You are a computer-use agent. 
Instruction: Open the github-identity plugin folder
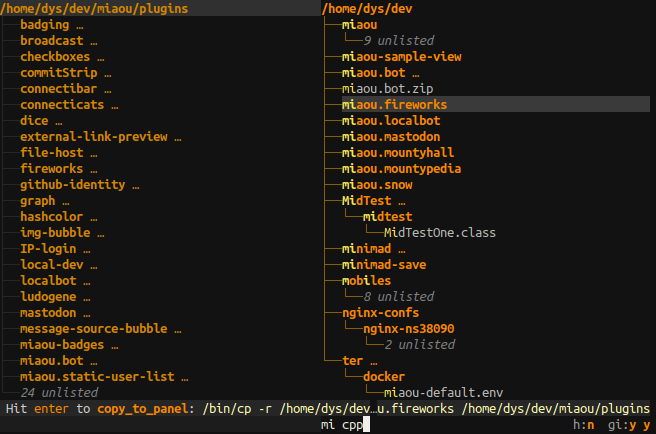73,185
